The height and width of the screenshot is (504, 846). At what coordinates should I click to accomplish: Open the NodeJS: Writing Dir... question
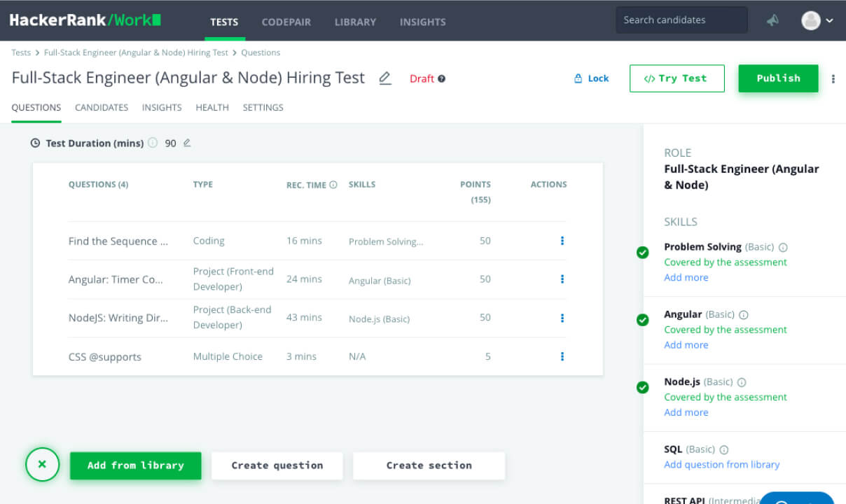118,318
